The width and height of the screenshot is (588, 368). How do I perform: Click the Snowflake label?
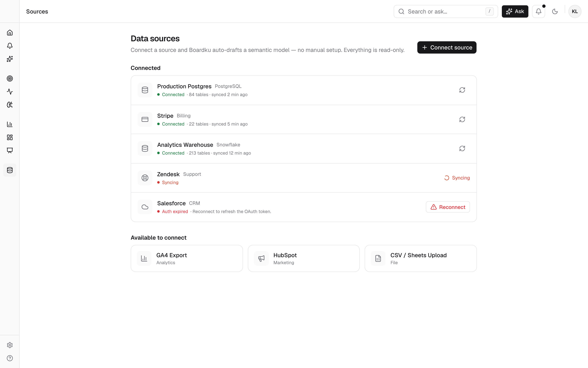click(x=228, y=145)
